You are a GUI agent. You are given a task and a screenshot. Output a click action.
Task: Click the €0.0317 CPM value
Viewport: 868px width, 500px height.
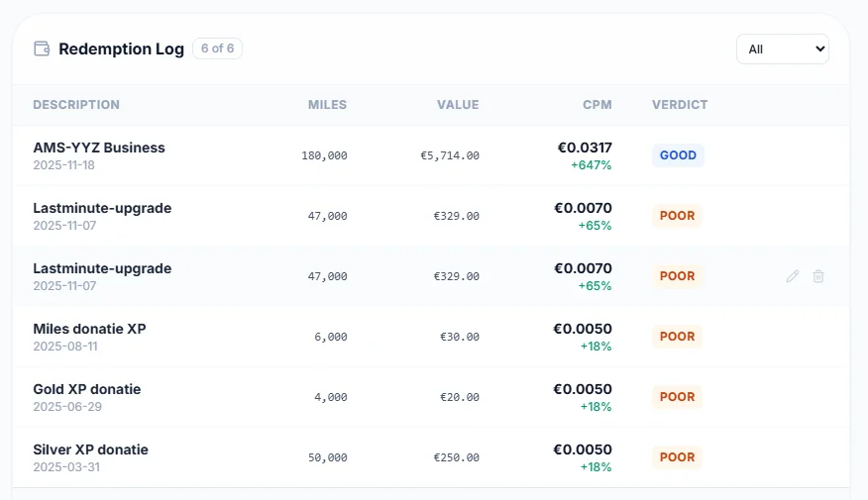click(585, 148)
